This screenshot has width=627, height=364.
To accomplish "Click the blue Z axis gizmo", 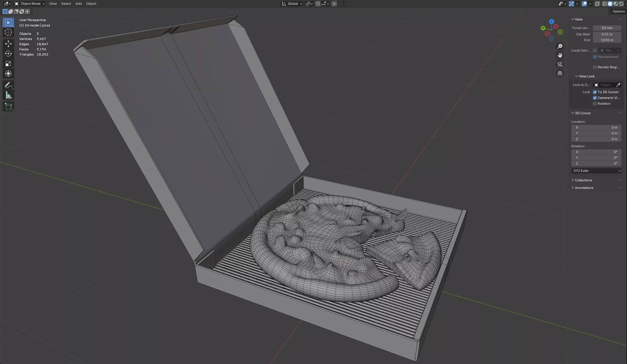I will pos(552,21).
